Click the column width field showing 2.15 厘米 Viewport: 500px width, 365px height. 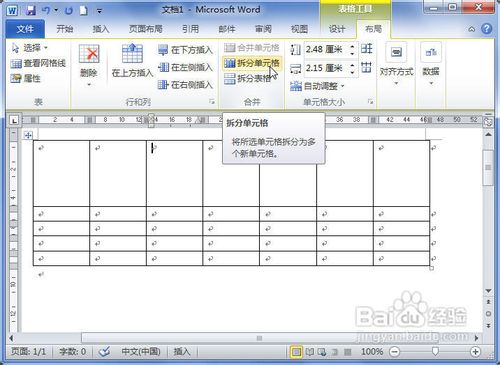[x=326, y=68]
